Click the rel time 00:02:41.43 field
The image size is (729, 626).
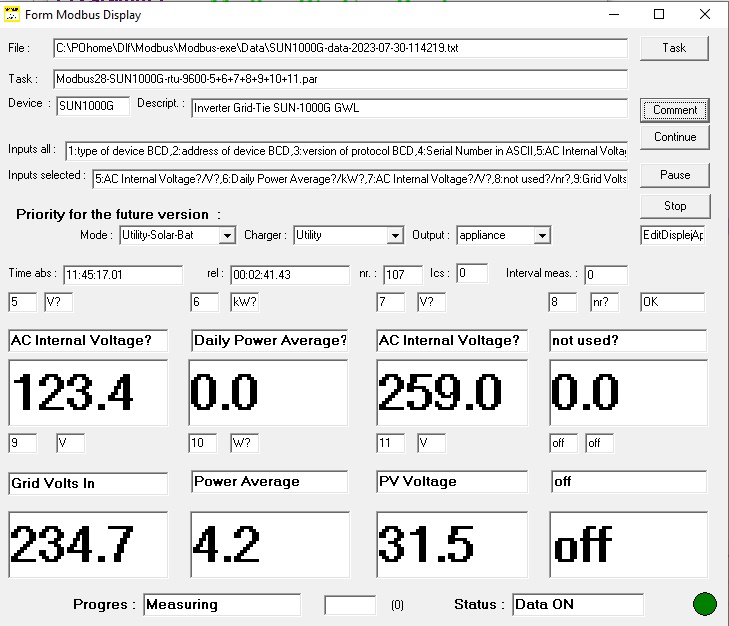(290, 274)
